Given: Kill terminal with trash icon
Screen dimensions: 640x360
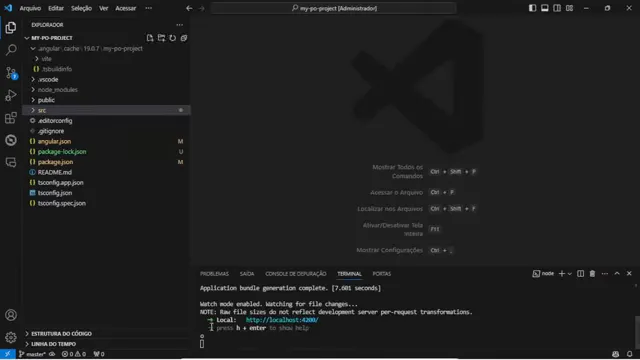Looking at the screenshot, I should tap(592, 273).
